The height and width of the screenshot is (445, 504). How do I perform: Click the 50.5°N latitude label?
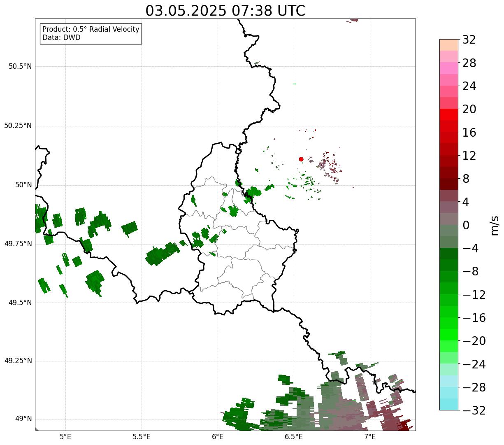pyautogui.click(x=20, y=66)
